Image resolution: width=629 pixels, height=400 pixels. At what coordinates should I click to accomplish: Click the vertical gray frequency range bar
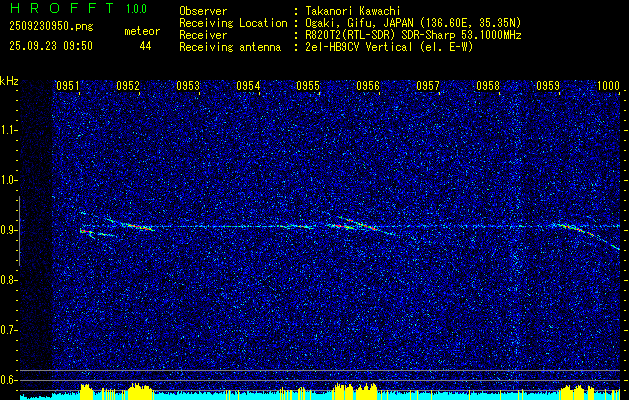click(x=19, y=231)
